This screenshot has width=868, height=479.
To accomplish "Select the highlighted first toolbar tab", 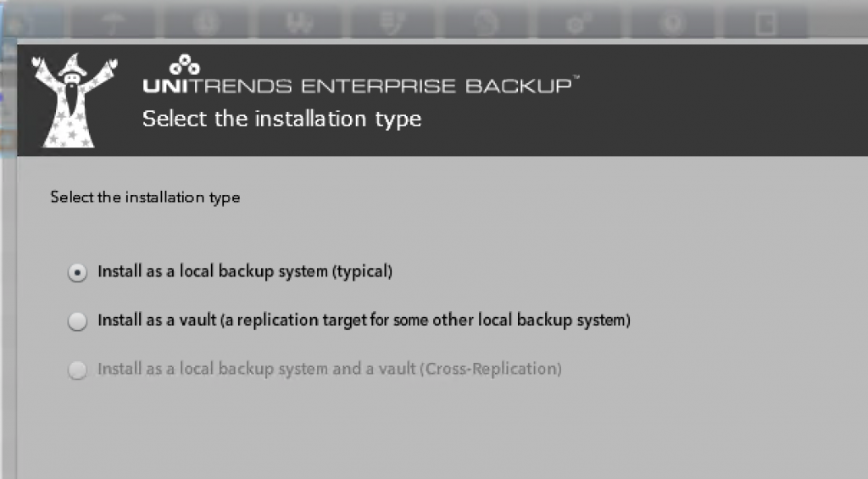I will [x=32, y=24].
